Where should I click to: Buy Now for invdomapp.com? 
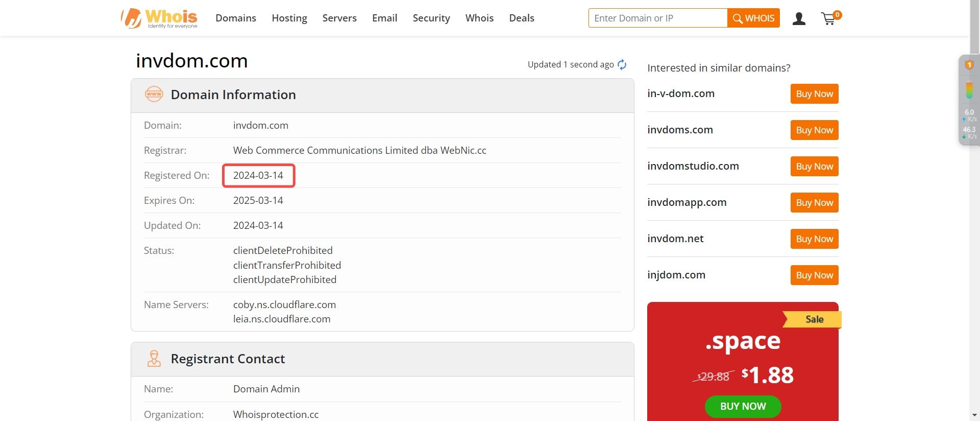pos(814,203)
